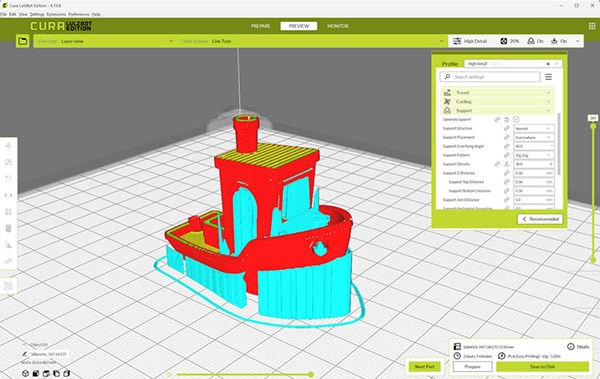Open the settings visibility hamburger menu
Image resolution: width=600 pixels, height=379 pixels.
548,77
